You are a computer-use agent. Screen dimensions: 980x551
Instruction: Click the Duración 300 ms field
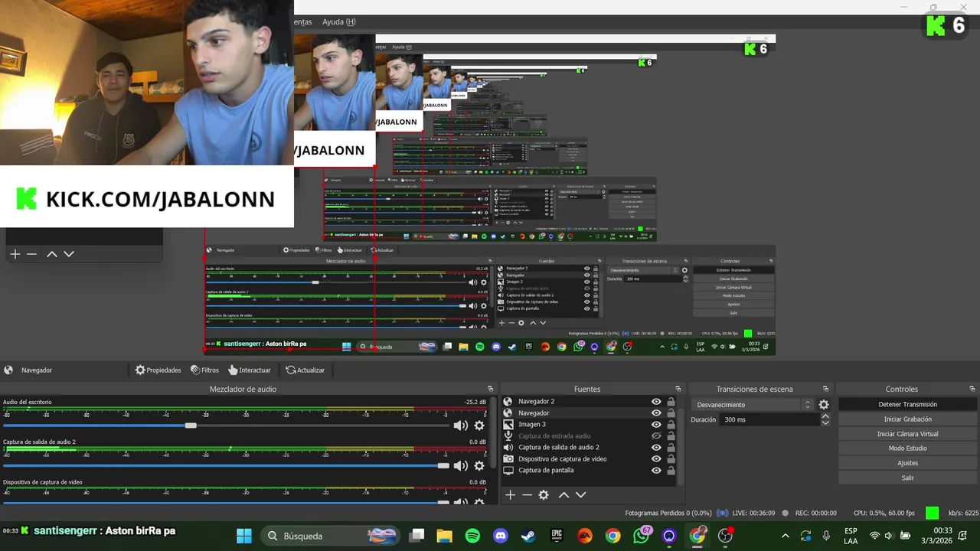coord(771,419)
